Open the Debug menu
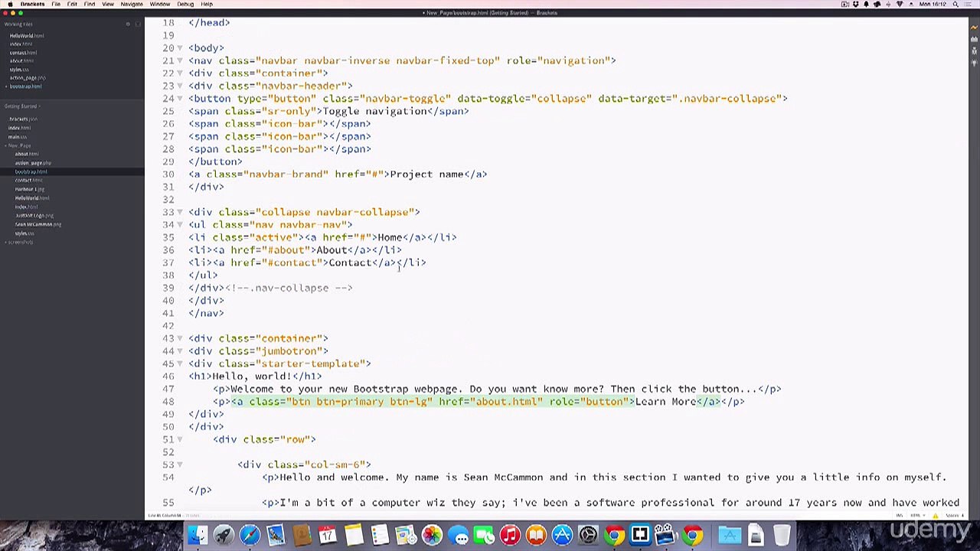 pyautogui.click(x=185, y=4)
